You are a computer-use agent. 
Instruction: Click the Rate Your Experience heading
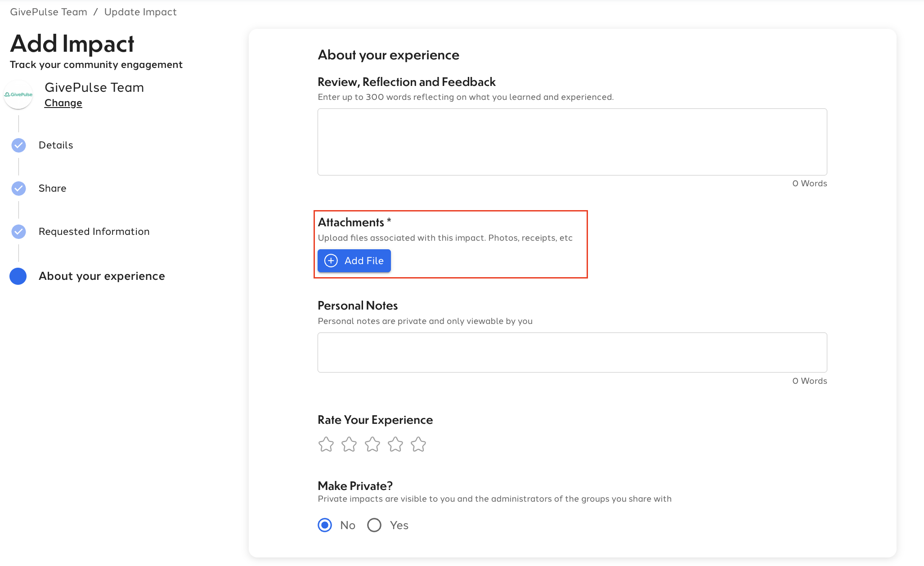click(x=375, y=420)
